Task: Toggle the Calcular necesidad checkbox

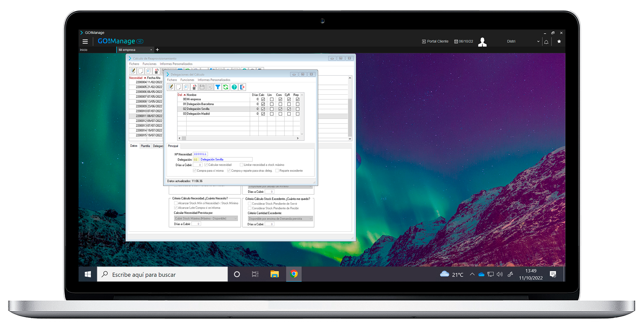Action: [x=206, y=165]
